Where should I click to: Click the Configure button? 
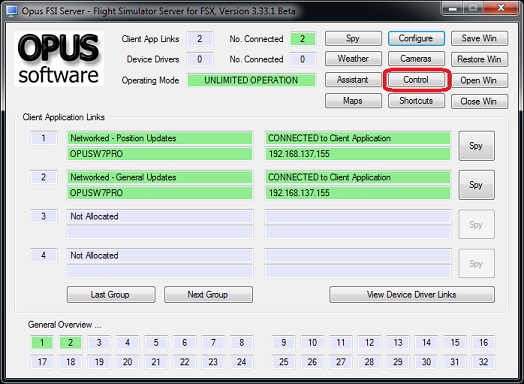click(416, 38)
